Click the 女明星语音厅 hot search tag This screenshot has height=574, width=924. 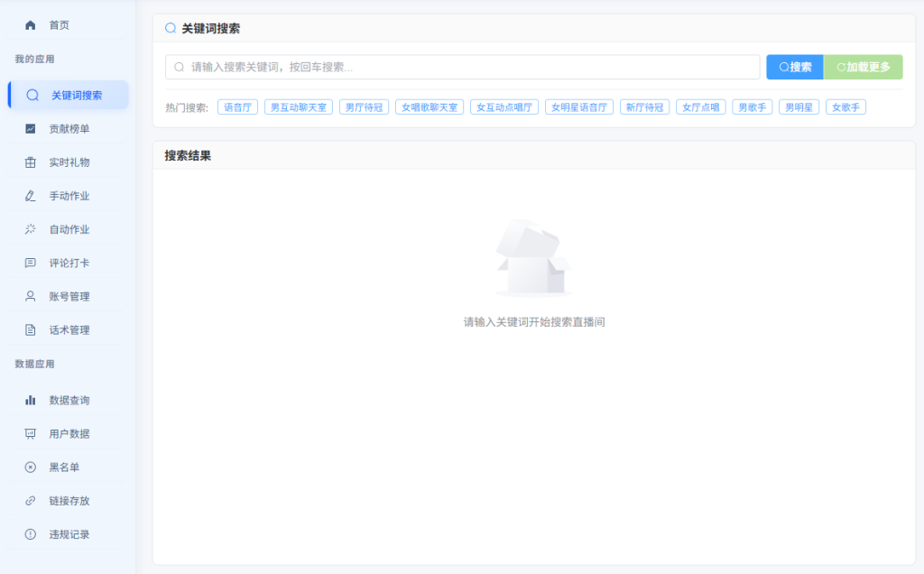(578, 106)
